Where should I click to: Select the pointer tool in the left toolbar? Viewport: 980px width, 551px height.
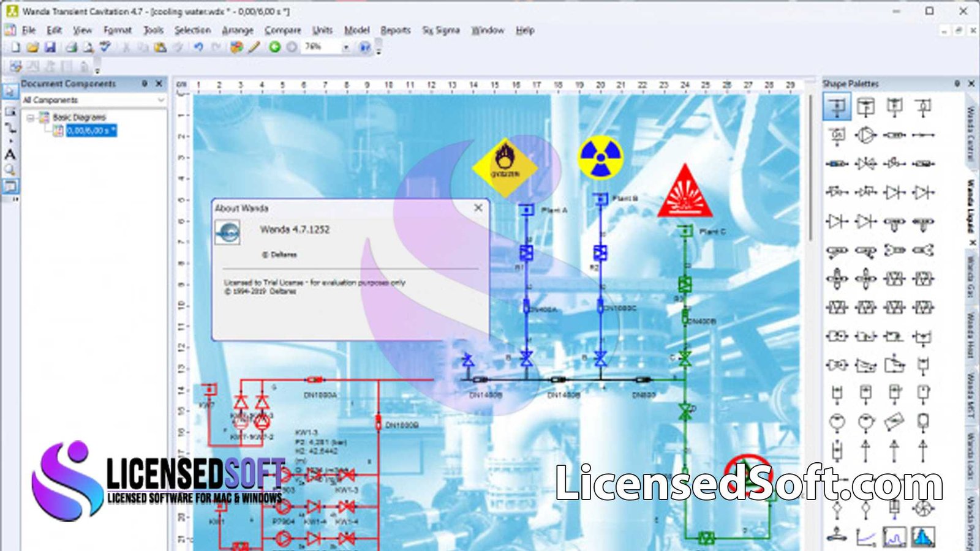(10, 92)
